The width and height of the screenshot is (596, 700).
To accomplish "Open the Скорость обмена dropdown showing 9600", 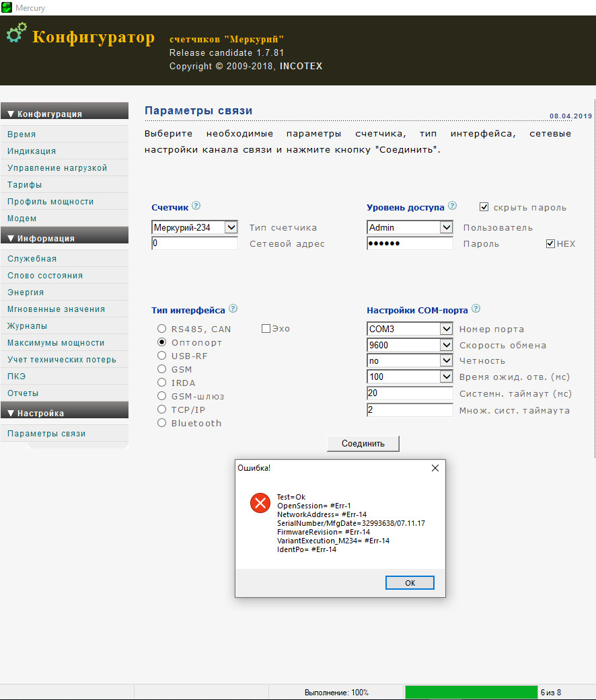I will pos(410,345).
